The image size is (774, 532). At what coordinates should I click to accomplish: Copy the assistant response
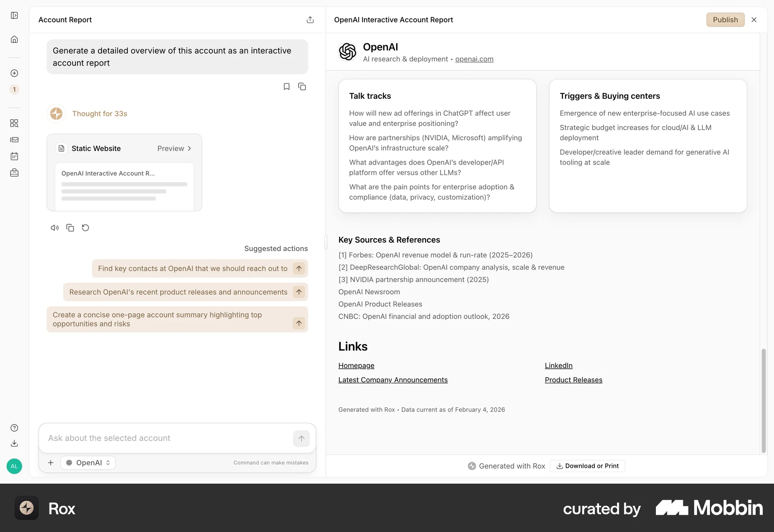point(70,228)
